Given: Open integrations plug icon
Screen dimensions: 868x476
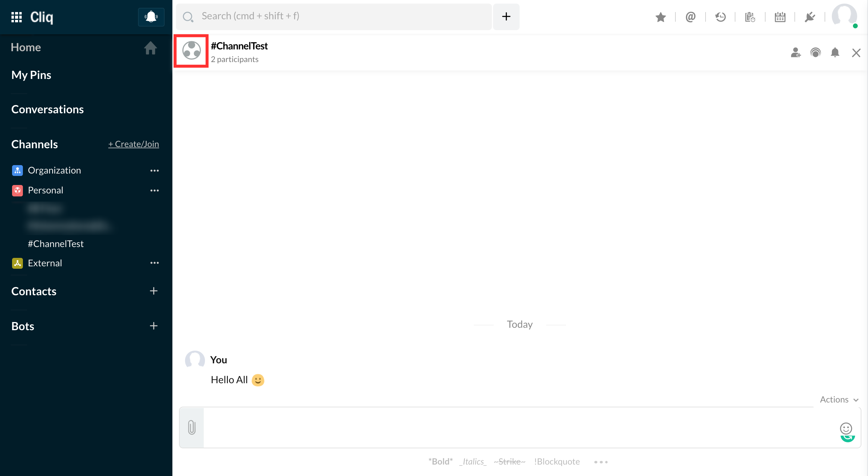Looking at the screenshot, I should (810, 17).
